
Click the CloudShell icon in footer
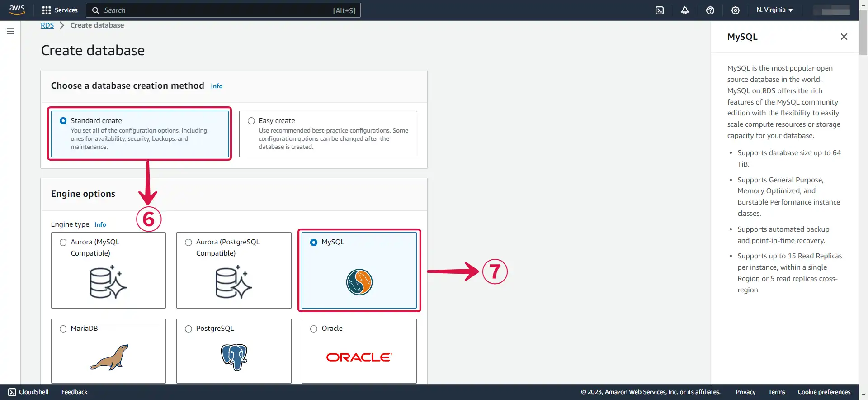pyautogui.click(x=12, y=392)
